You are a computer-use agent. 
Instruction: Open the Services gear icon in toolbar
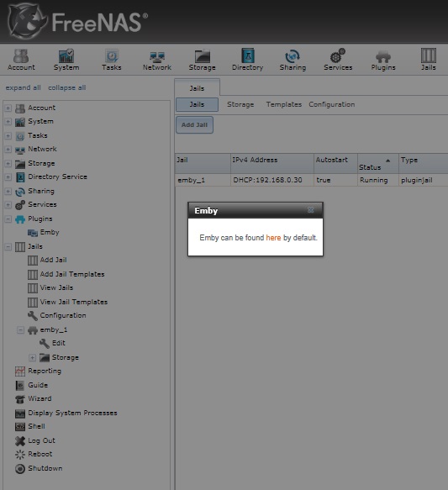coord(338,60)
